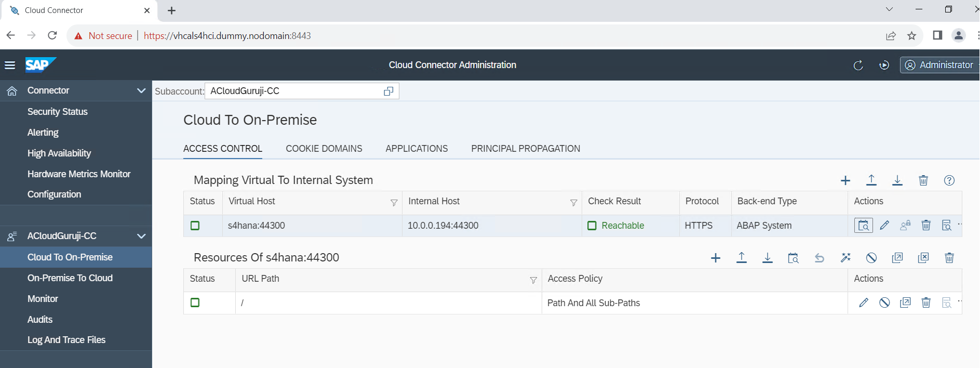This screenshot has width=980, height=368.
Task: Filter the Virtual Host column
Action: pos(394,203)
